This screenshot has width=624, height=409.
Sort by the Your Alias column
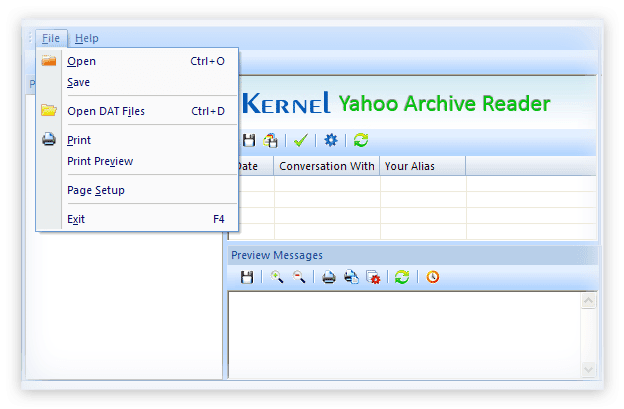[x=423, y=166]
